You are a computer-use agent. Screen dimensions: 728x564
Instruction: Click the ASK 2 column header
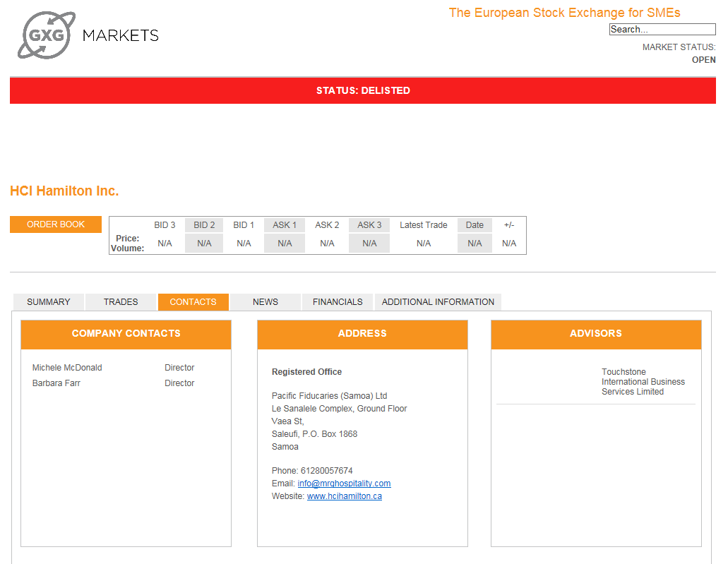327,225
